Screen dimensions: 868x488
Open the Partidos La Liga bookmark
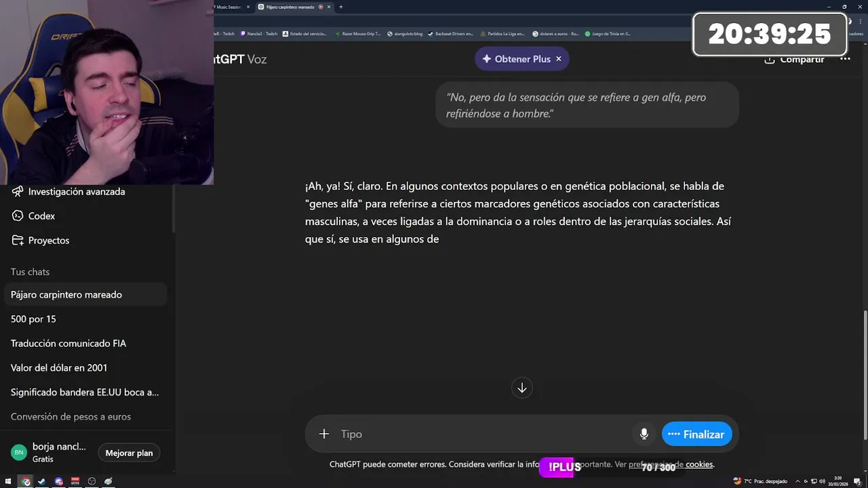(x=502, y=33)
